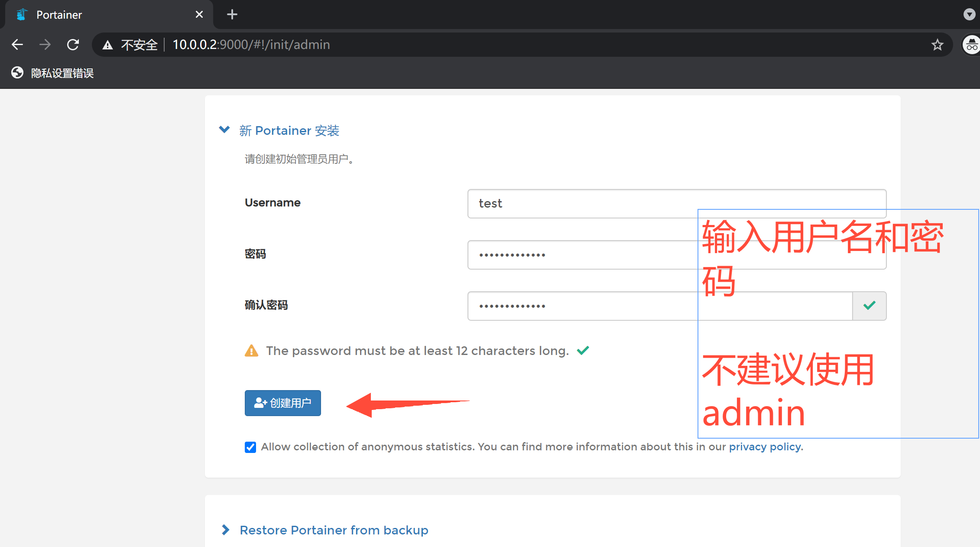Click the browser Back arrow

coord(17,45)
